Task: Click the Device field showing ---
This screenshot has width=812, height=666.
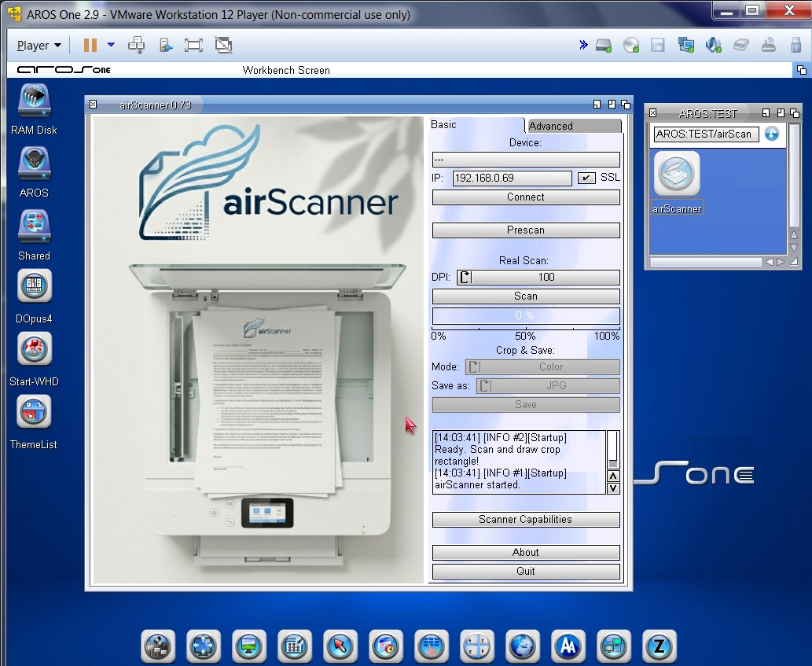Action: (x=526, y=160)
